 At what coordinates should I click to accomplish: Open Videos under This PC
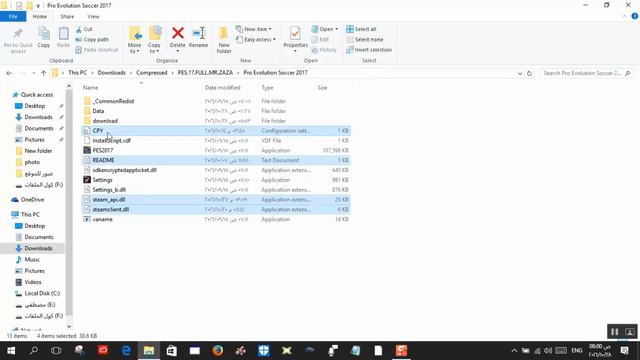click(x=33, y=282)
